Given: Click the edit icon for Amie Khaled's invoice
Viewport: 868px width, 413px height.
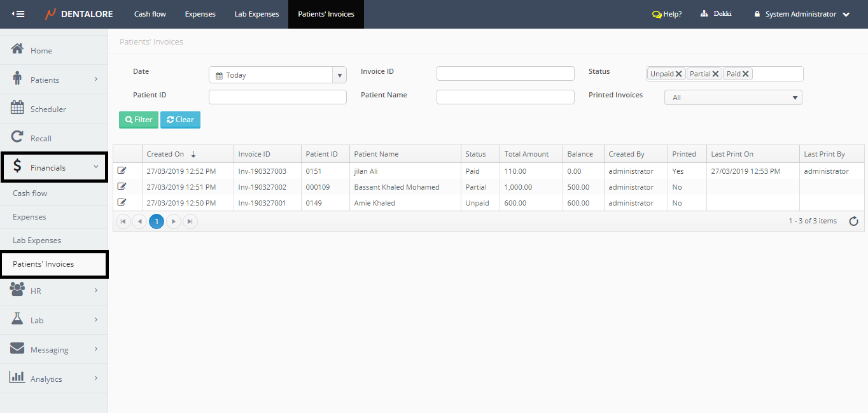Looking at the screenshot, I should coord(122,202).
